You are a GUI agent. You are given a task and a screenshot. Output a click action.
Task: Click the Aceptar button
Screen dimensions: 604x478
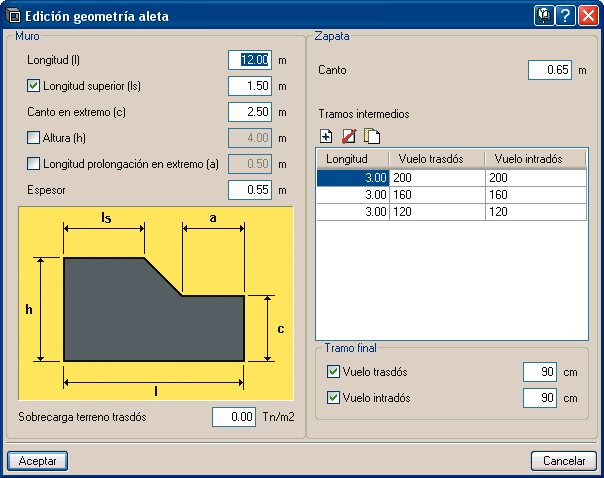click(37, 461)
